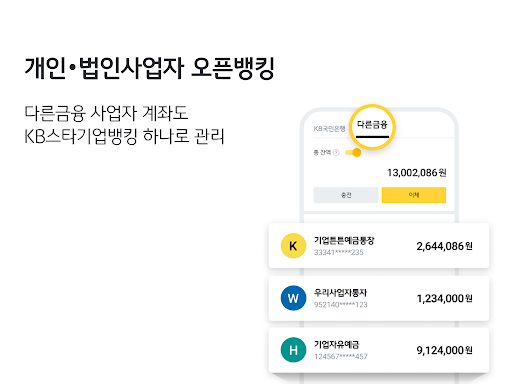Open the 기업튼튼예금통장 account name
Image resolution: width=512 pixels, height=384 pixels.
click(x=344, y=240)
